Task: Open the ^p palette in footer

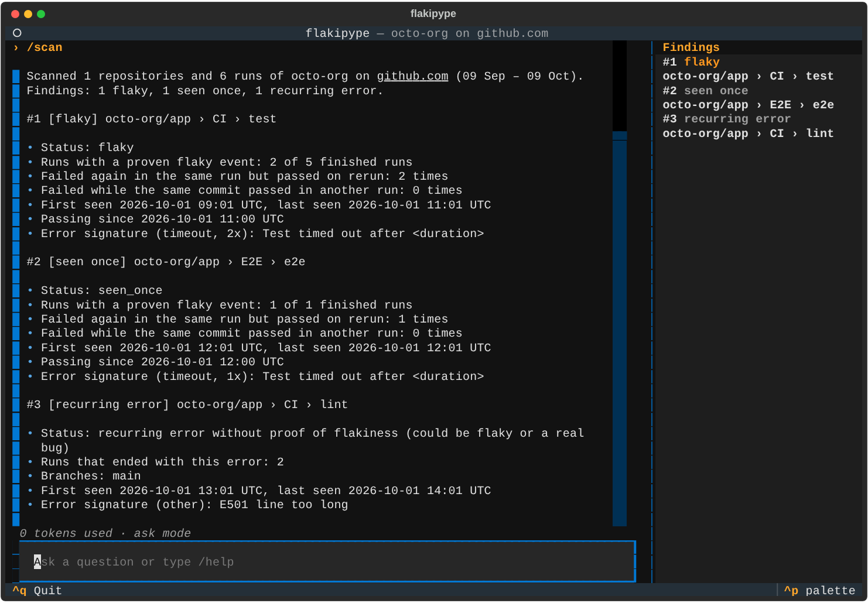Action: click(819, 590)
